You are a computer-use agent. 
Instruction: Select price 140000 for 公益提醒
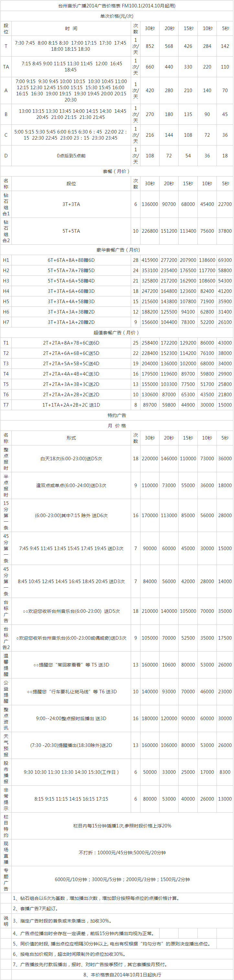pyautogui.click(x=150, y=692)
